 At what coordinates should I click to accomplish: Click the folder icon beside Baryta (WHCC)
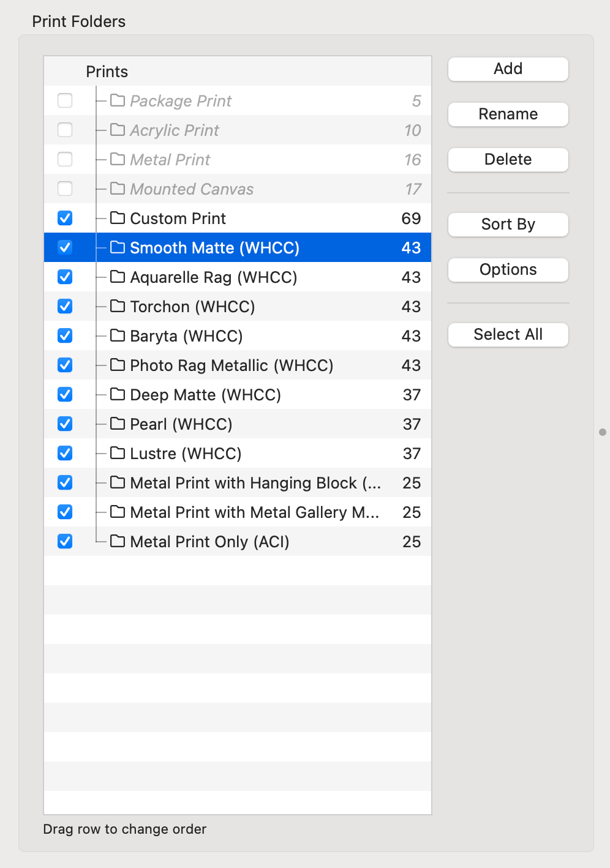click(118, 335)
